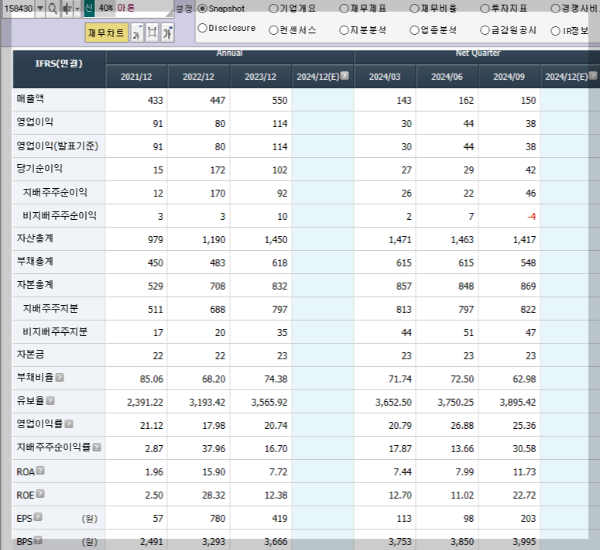Select the Disclosure radio button
600x550 pixels.
pos(202,28)
